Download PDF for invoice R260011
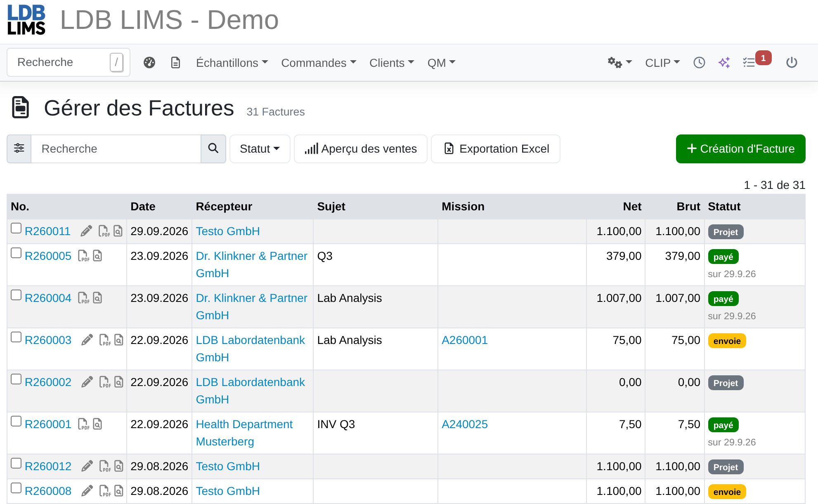818x504 pixels. click(104, 231)
